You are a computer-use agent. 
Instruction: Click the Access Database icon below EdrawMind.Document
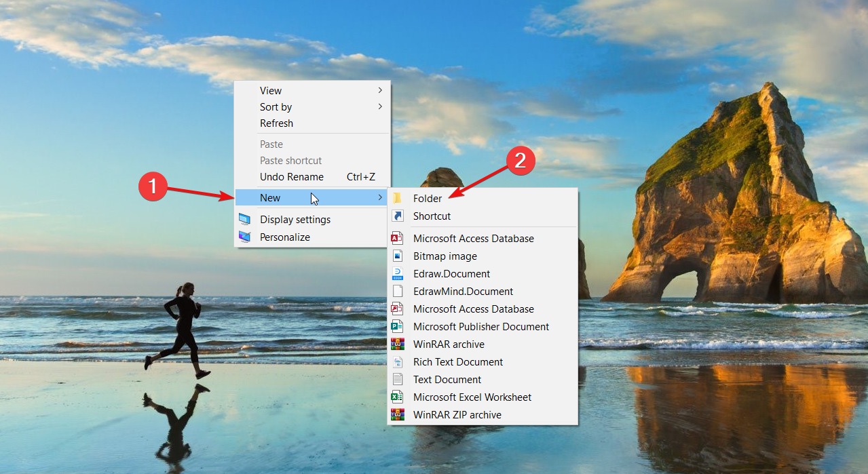pos(398,309)
